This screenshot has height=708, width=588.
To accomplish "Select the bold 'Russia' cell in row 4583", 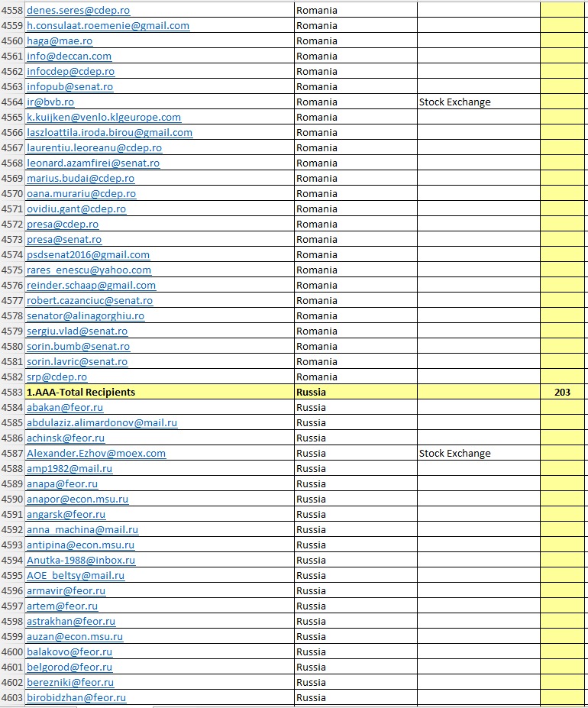I will (x=356, y=393).
